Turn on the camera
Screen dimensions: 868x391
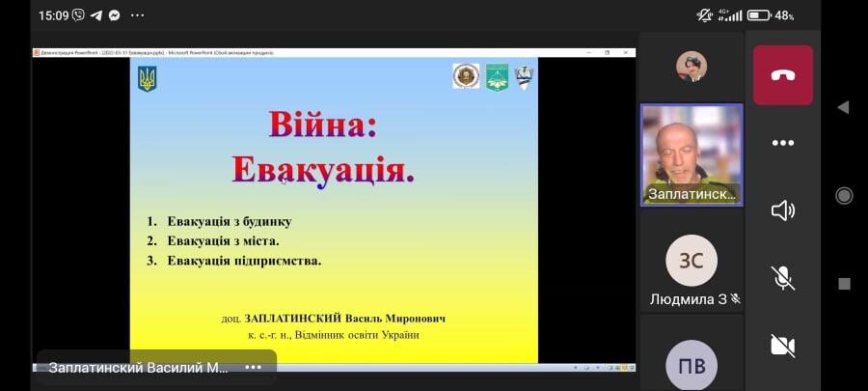coord(783,346)
